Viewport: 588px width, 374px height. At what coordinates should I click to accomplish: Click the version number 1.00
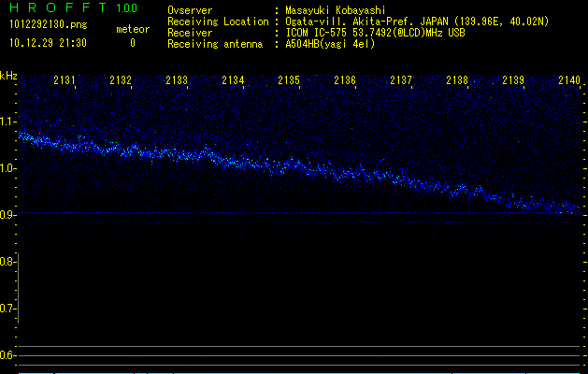126,8
